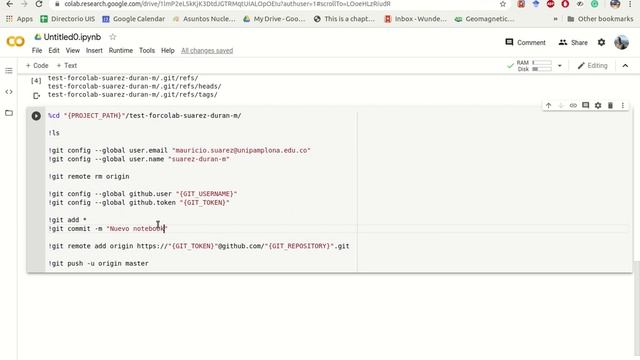Image resolution: width=640 pixels, height=360 pixels.
Task: Show hidden bookmarks overflow chevron
Action: pyautogui.click(x=555, y=19)
